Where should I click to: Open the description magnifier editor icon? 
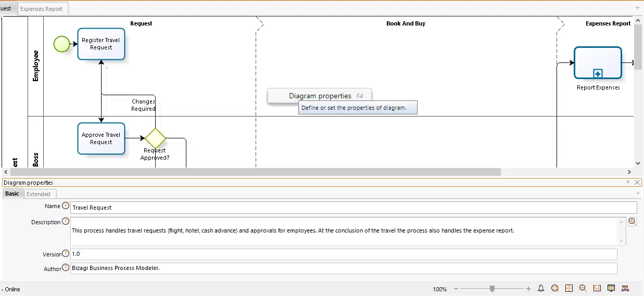coord(633,222)
